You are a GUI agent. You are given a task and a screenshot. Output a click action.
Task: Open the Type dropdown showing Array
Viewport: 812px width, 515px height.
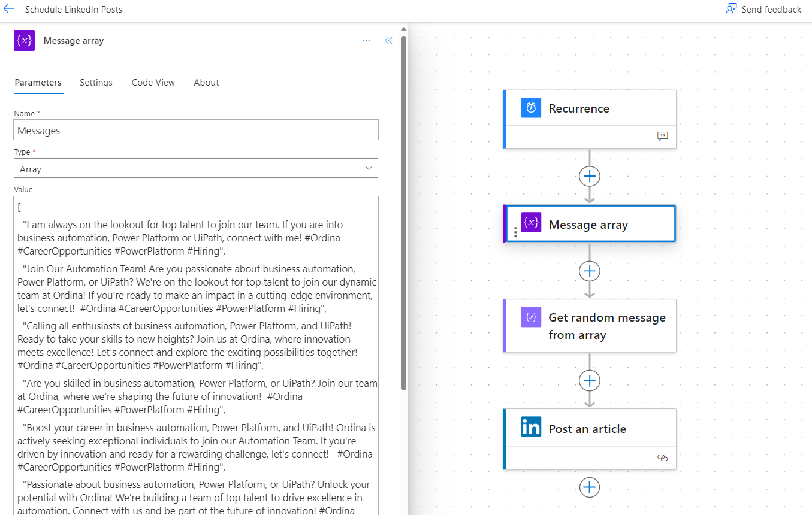click(x=196, y=168)
